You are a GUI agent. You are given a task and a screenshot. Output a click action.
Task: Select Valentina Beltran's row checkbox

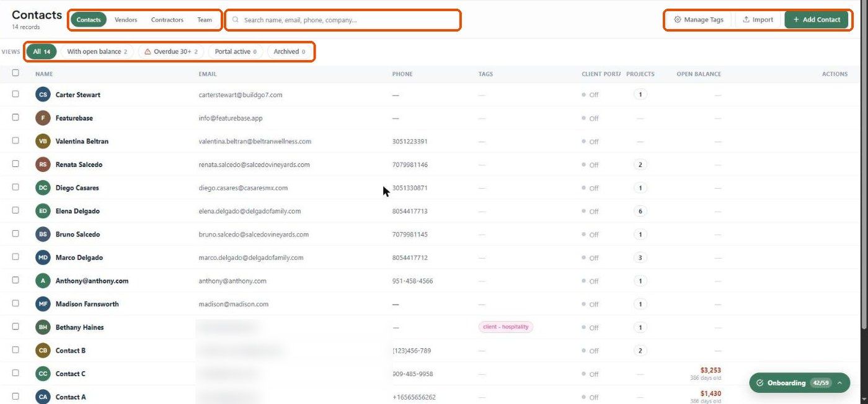15,140
